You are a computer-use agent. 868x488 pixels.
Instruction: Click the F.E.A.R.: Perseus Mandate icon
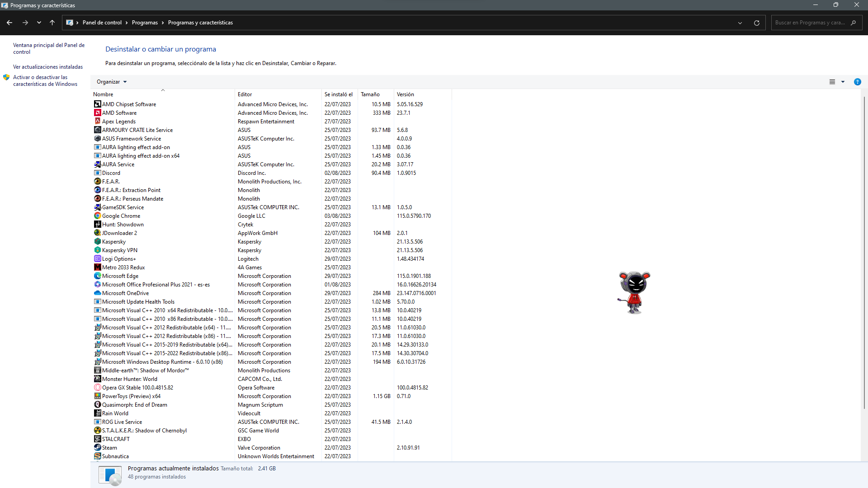[x=97, y=199]
